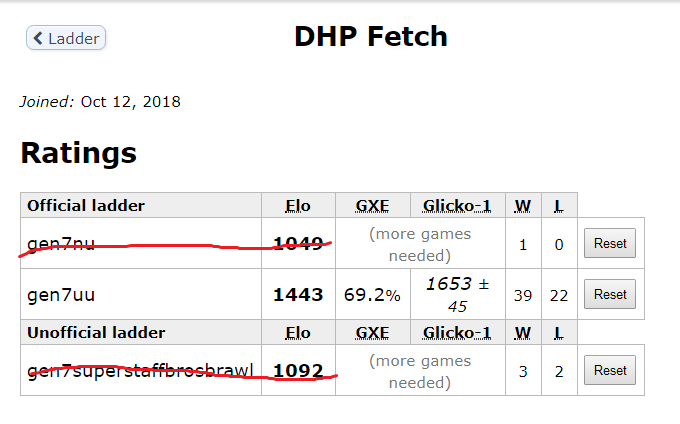Click Glicko-1 header in Unofficial ladder

(457, 333)
